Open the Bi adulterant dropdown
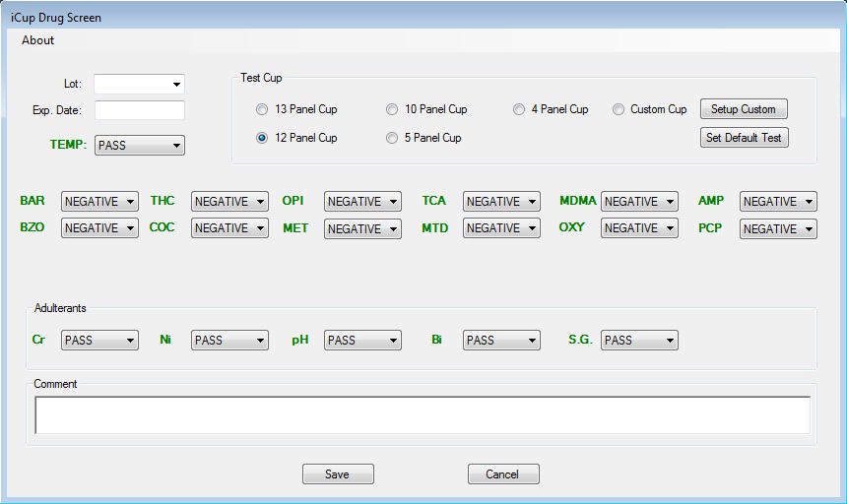This screenshot has height=504, width=847. [501, 340]
